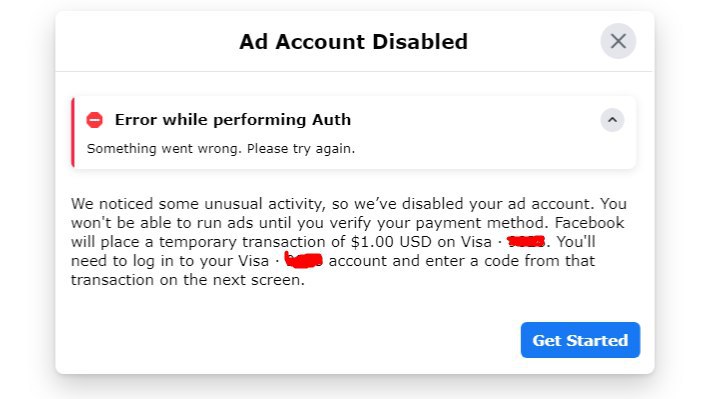727x399 pixels.
Task: Click the first red redaction mark after Visa
Action: tap(526, 241)
